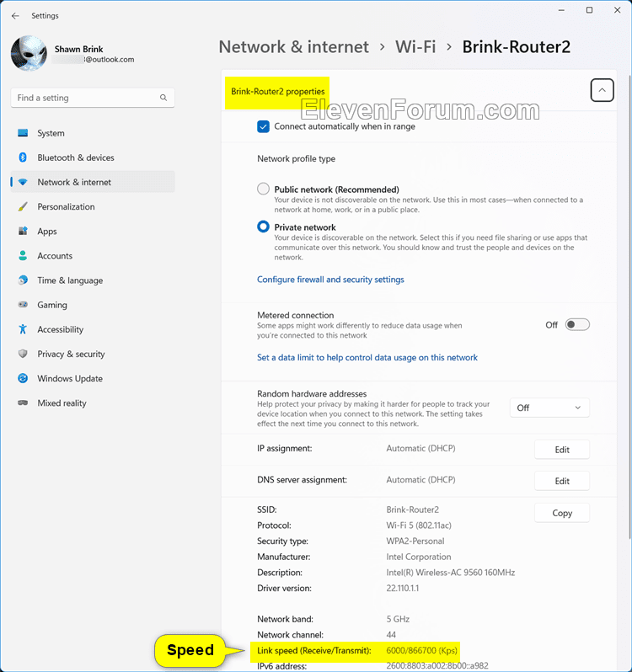Uncheck Connect automatically when in range
The width and height of the screenshot is (632, 672).
point(263,126)
